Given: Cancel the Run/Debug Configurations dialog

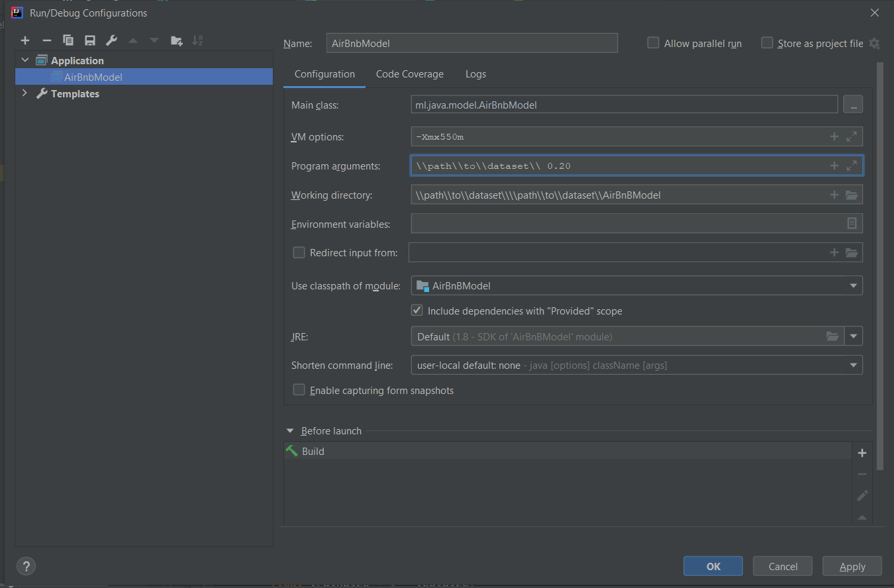Looking at the screenshot, I should (x=783, y=566).
